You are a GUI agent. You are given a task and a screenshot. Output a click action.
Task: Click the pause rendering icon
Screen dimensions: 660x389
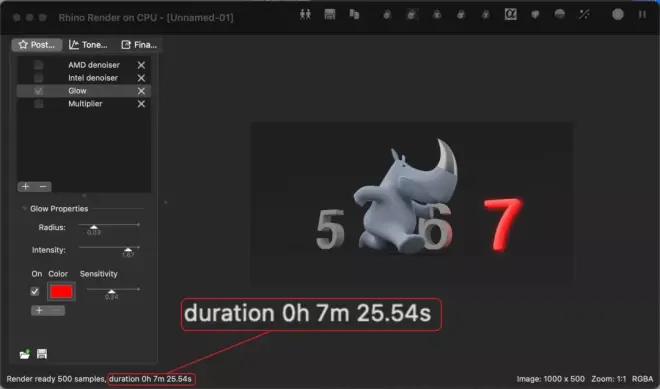point(642,14)
